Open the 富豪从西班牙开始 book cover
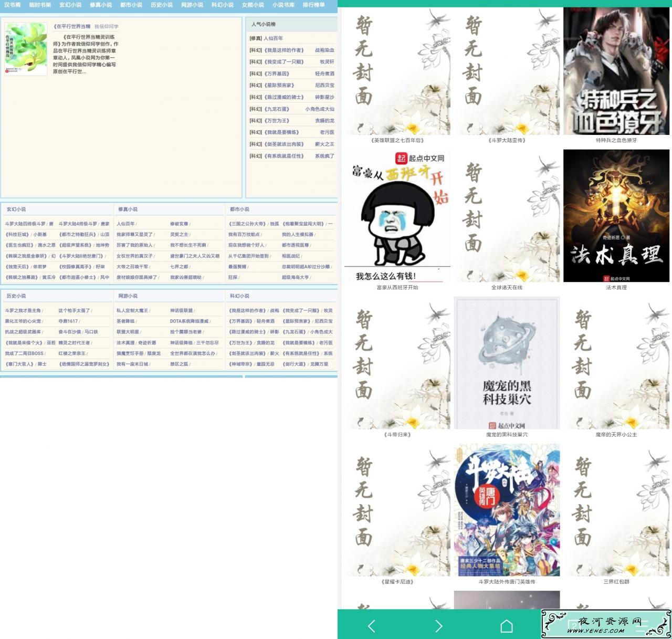This screenshot has width=672, height=639. [397, 216]
